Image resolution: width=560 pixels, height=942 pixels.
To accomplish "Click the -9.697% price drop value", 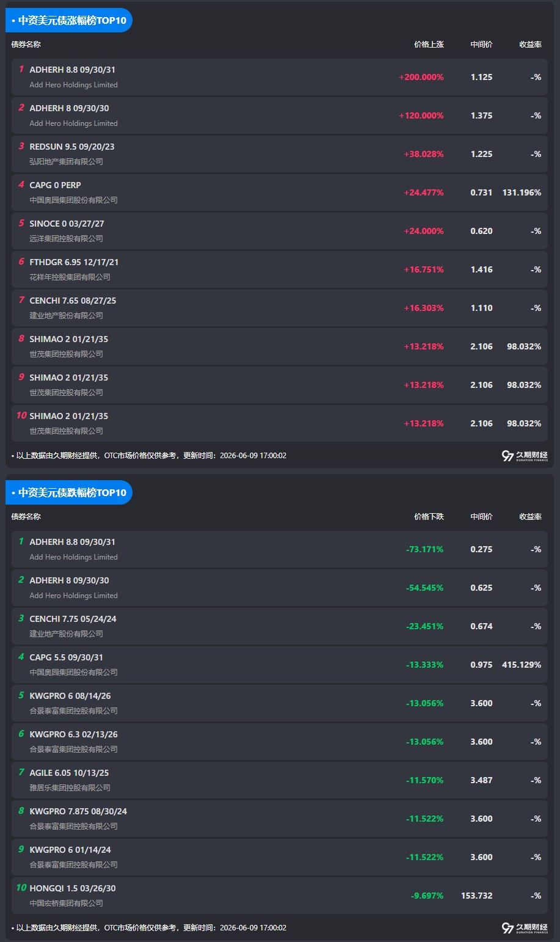I will (427, 896).
